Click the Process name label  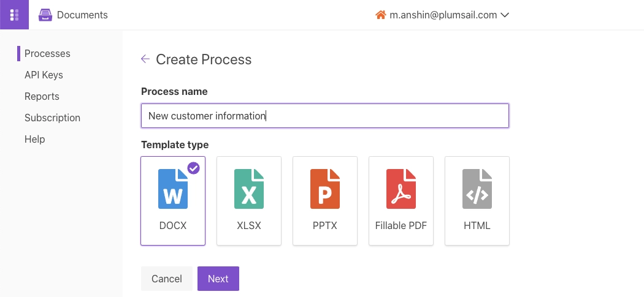(174, 91)
